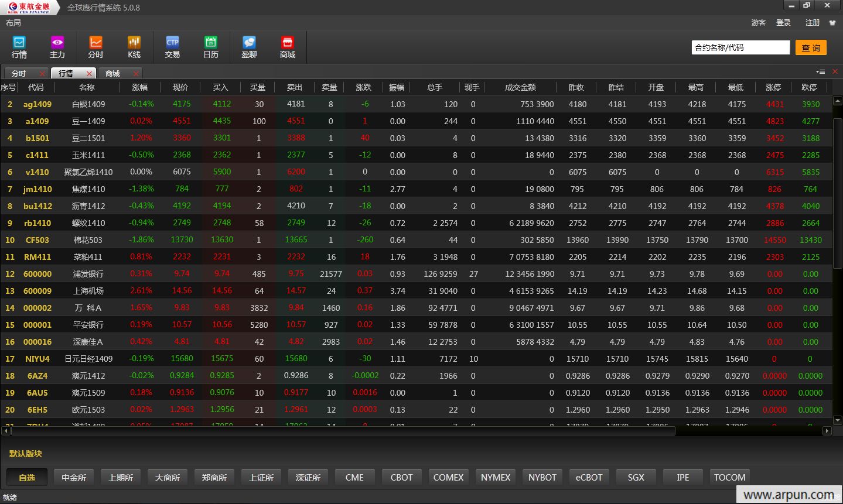Select the 中金所 exchange board
This screenshot has width=843, height=504.
coord(74,478)
